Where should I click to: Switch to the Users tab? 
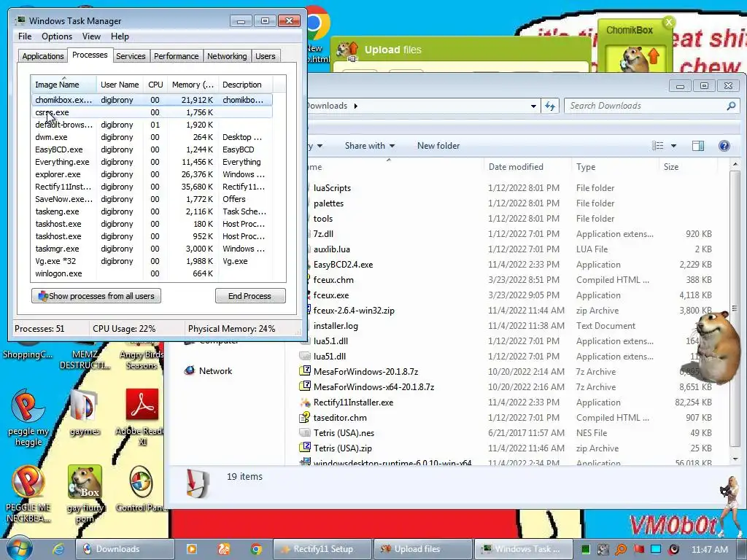pos(266,56)
